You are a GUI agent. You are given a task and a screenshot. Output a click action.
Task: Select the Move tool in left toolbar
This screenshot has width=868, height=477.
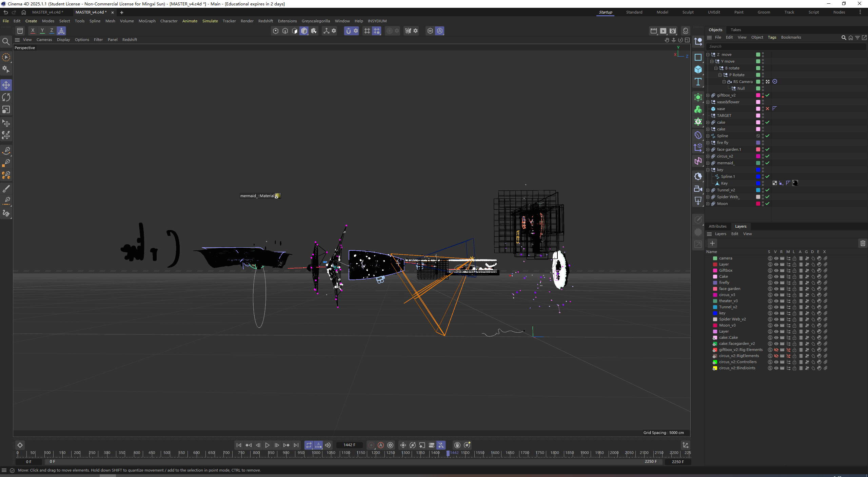point(6,85)
